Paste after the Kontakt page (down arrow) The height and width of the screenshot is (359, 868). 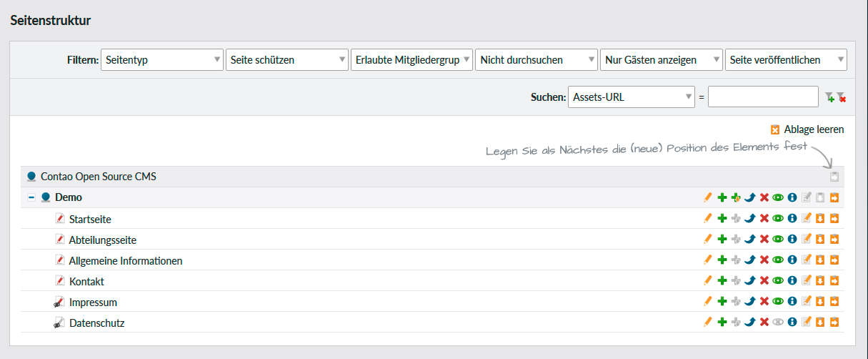pyautogui.click(x=819, y=282)
